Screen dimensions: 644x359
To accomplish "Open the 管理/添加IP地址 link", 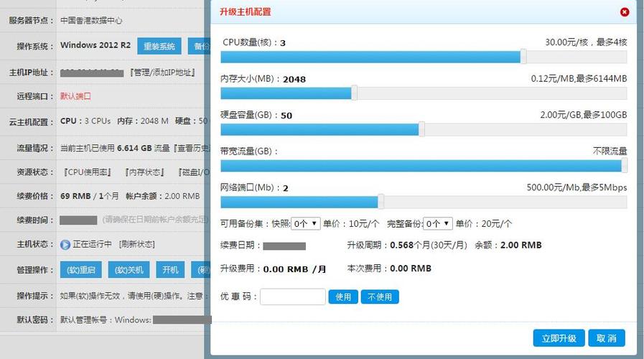I will (x=163, y=73).
